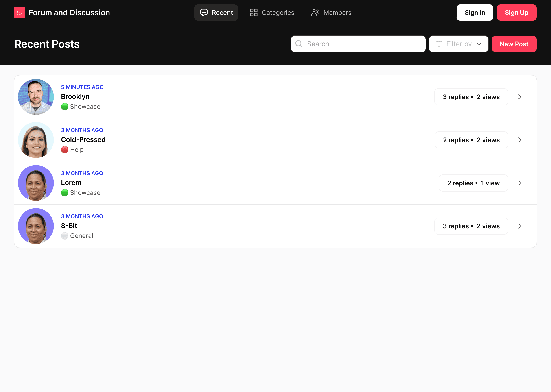Click the green Showcase category indicator
The image size is (551, 392).
coord(65,107)
